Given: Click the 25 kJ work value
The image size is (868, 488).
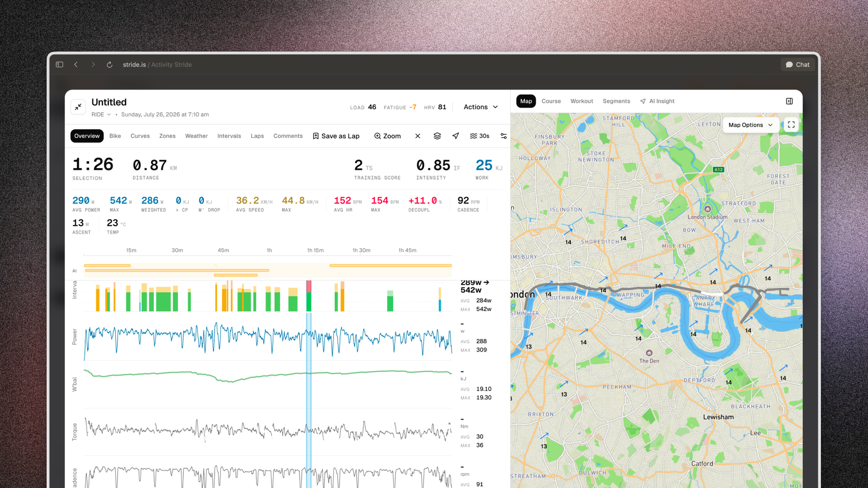Looking at the screenshot, I should (484, 165).
